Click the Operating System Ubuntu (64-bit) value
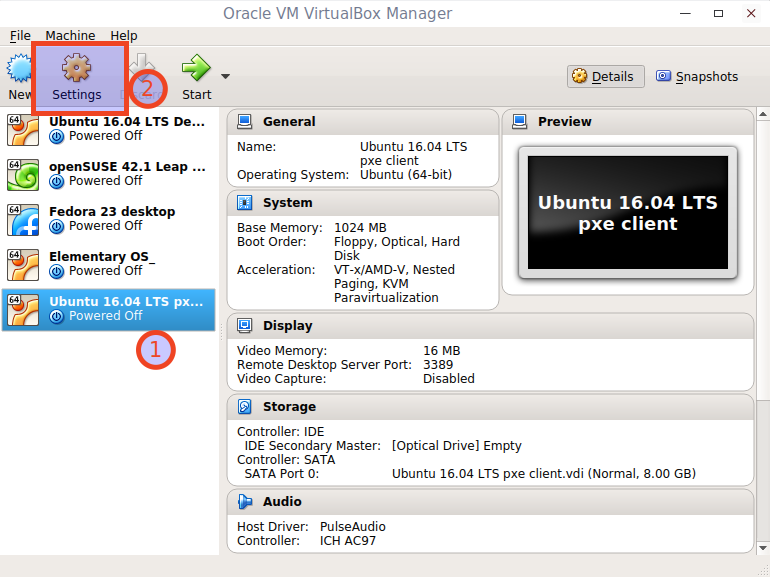 (406, 175)
